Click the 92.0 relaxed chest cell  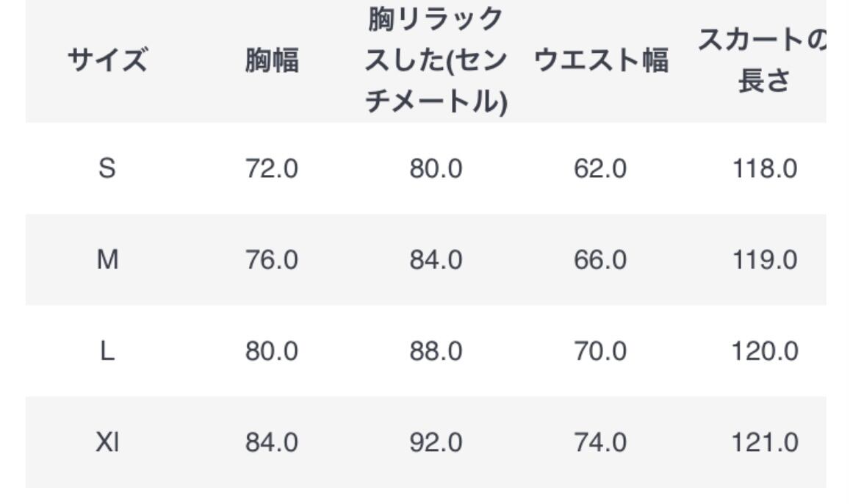436,443
